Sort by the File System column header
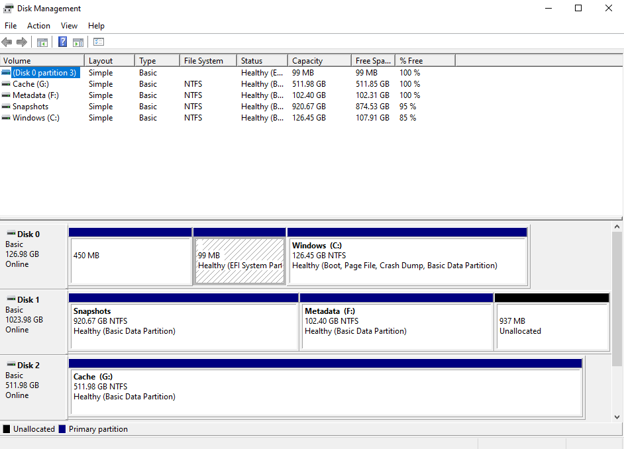Image resolution: width=624 pixels, height=449 pixels. 208,61
